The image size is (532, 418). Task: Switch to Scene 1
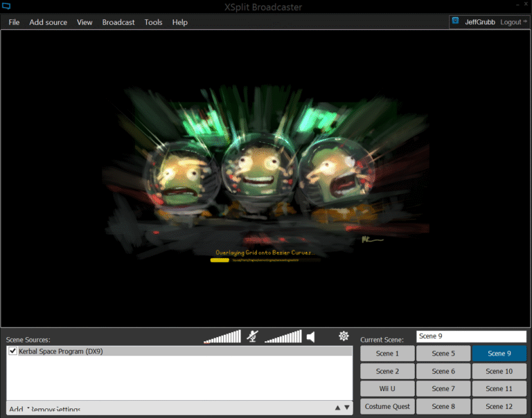(387, 354)
